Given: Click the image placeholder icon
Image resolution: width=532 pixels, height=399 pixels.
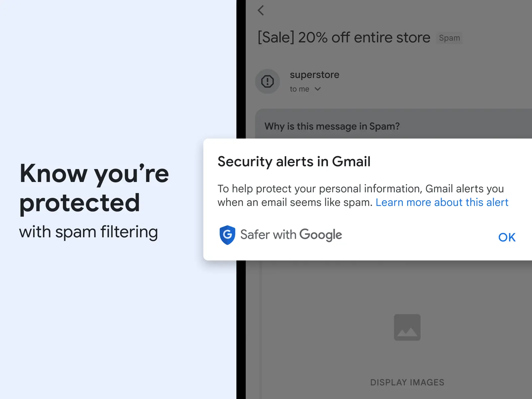Looking at the screenshot, I should [x=407, y=327].
